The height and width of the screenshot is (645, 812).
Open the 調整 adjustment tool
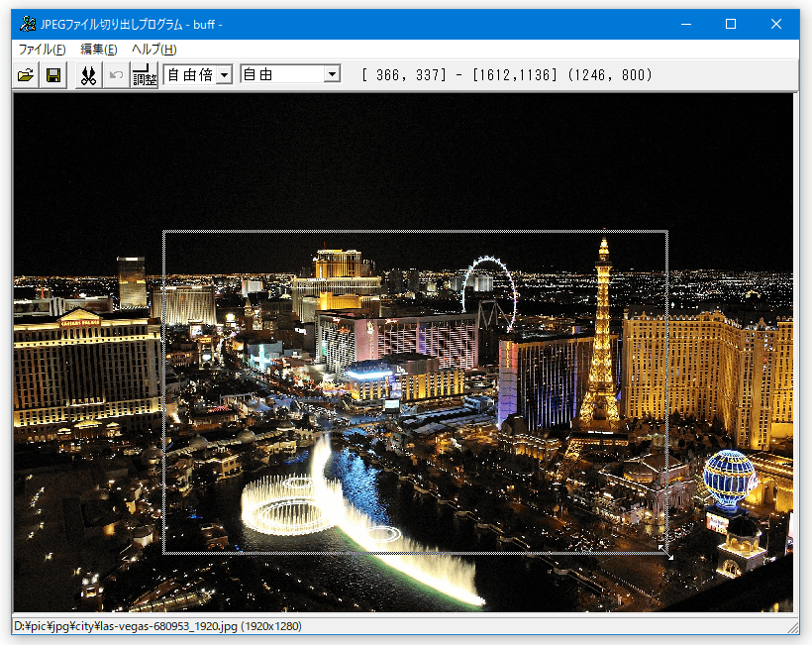click(145, 75)
